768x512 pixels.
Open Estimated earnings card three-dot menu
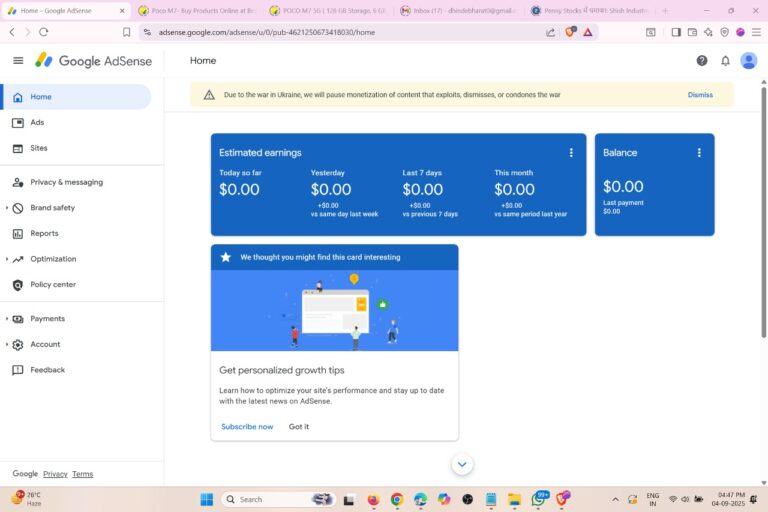pyautogui.click(x=571, y=153)
